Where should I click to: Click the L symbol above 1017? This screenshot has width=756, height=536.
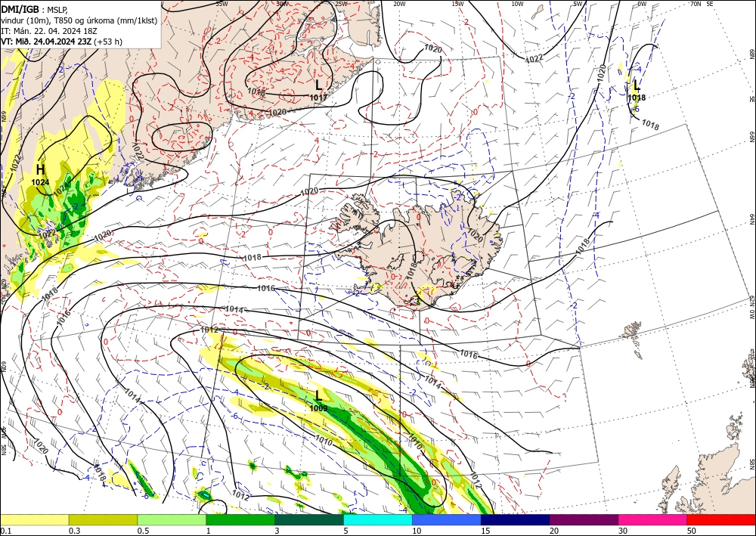click(x=318, y=85)
